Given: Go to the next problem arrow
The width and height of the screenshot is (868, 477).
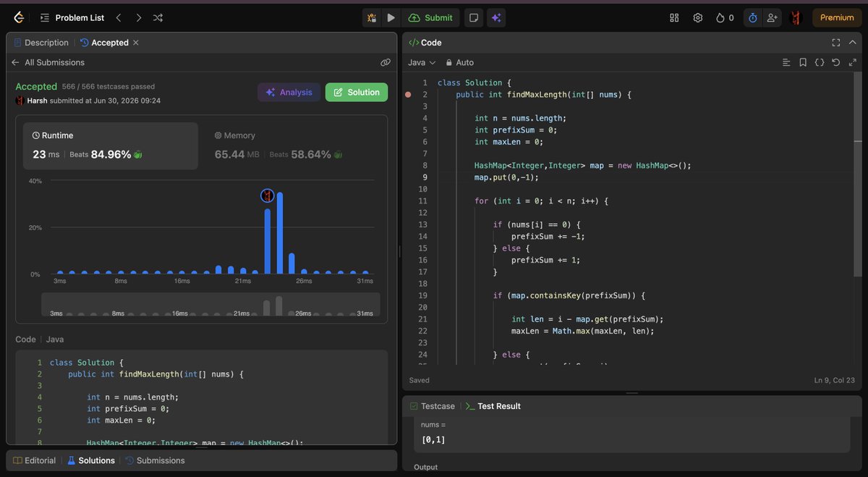Looking at the screenshot, I should 138,17.
